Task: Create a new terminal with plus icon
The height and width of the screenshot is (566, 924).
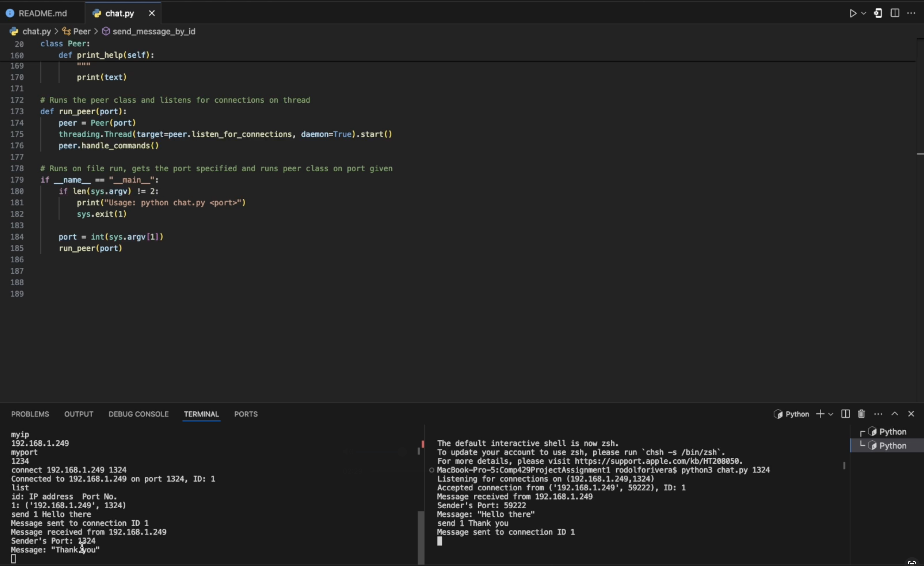Action: pyautogui.click(x=820, y=414)
